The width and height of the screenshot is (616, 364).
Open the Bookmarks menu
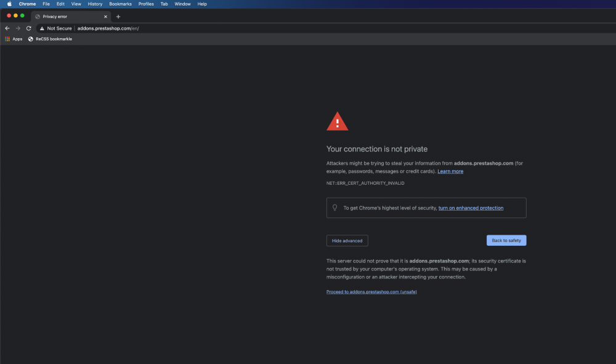coord(120,4)
